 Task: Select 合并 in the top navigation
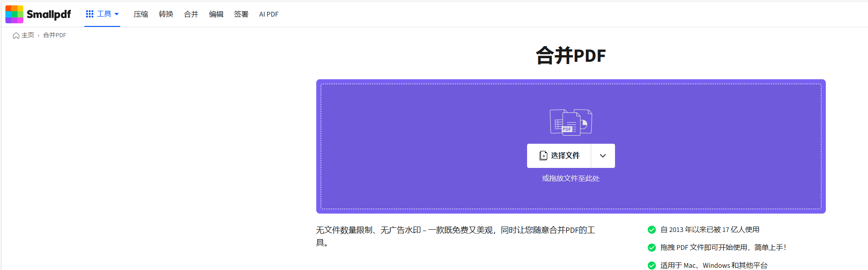tap(191, 14)
